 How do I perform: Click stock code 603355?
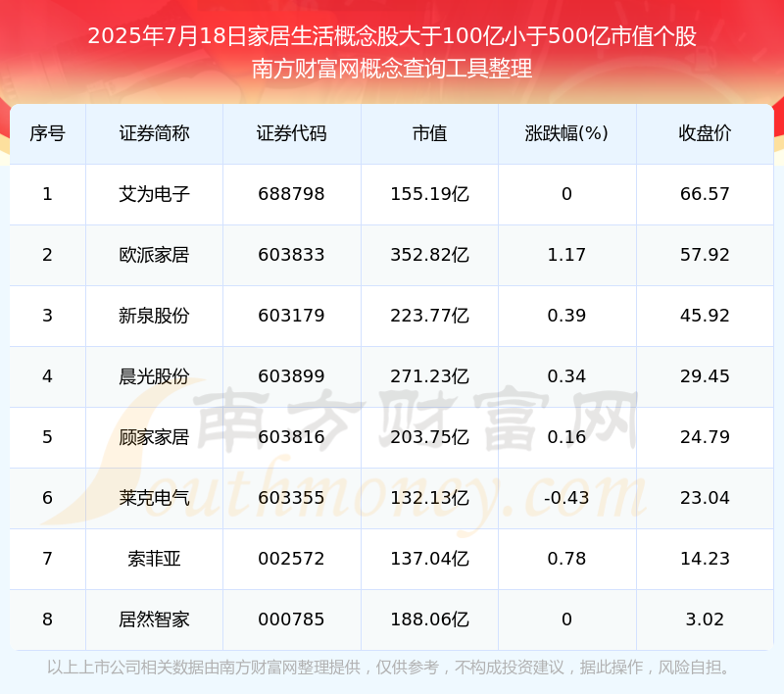point(291,498)
